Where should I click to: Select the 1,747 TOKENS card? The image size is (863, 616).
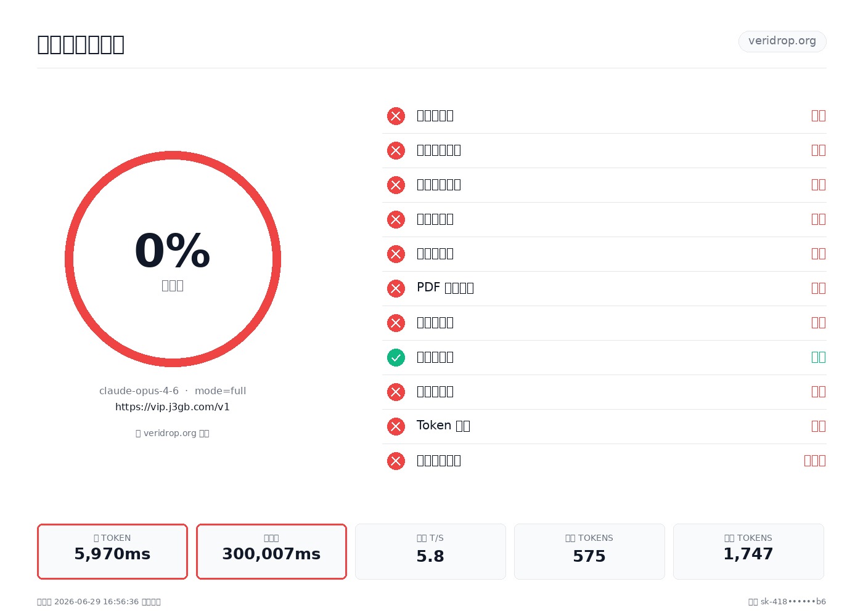pyautogui.click(x=748, y=551)
